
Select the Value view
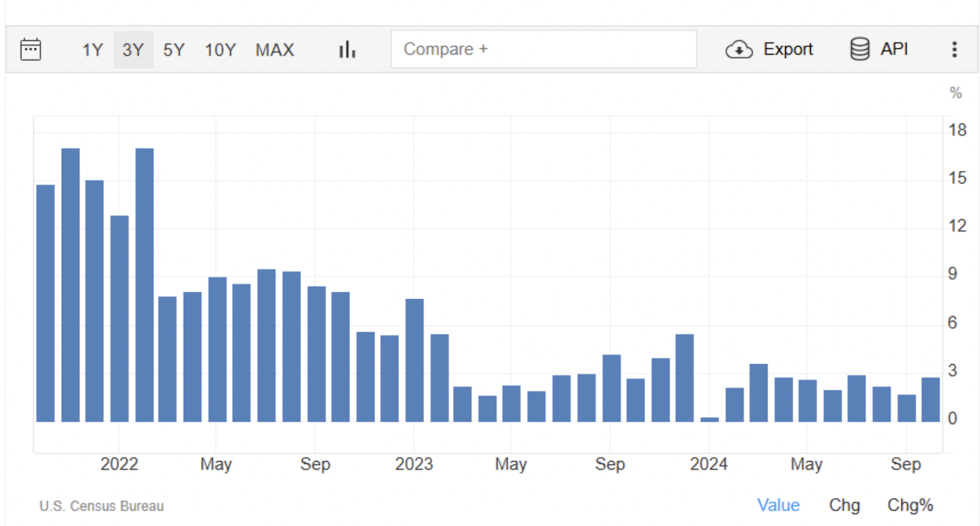pos(778,505)
